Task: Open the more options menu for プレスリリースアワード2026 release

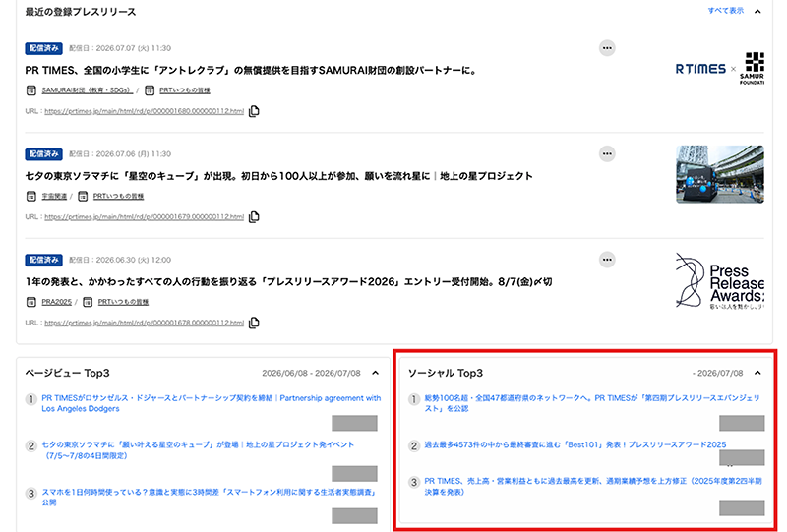Action: point(607,260)
